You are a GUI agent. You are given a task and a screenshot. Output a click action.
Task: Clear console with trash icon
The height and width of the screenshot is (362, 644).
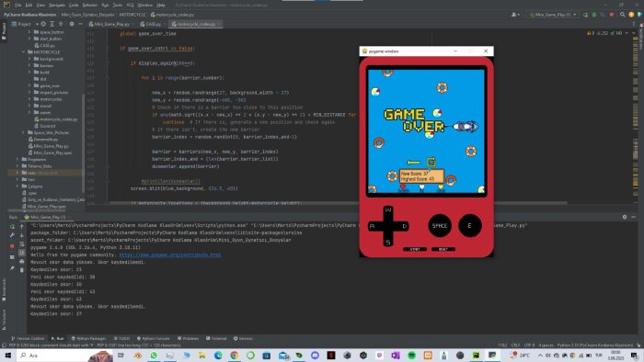click(x=22, y=270)
